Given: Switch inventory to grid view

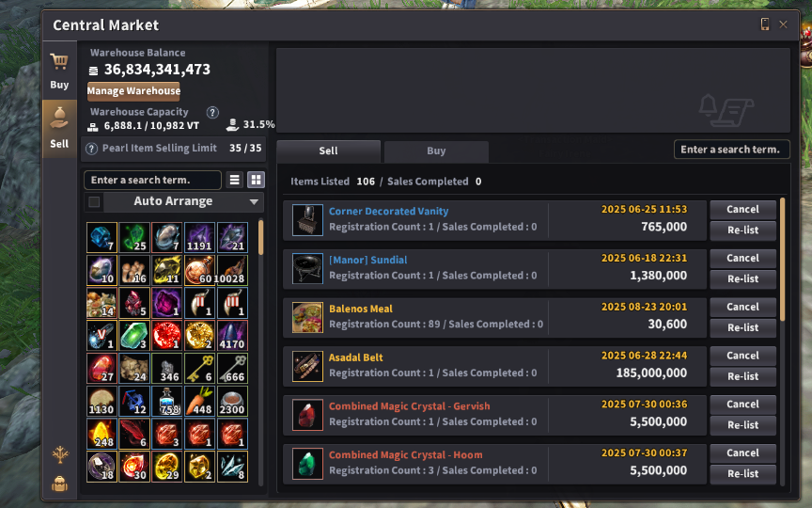Looking at the screenshot, I should coord(256,180).
